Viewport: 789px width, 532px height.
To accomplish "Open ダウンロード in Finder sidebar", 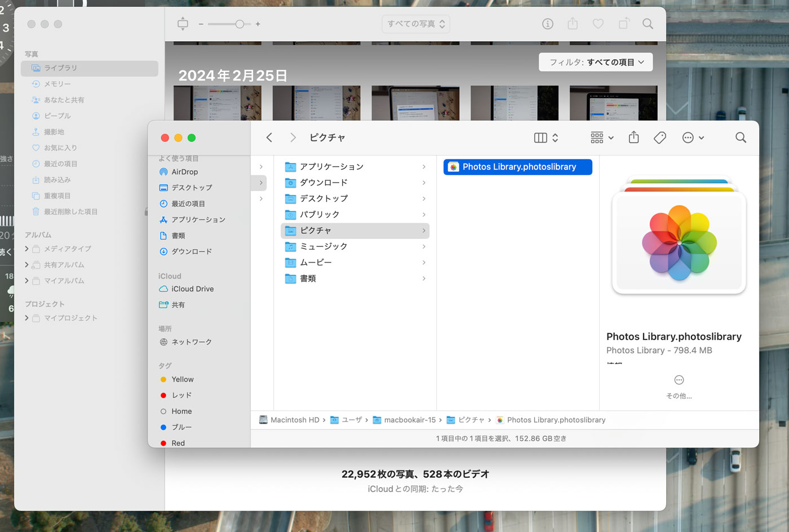I will (192, 251).
